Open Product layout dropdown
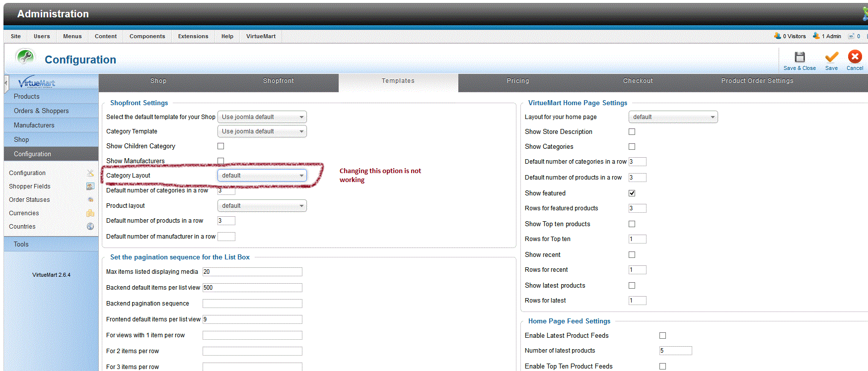868x371 pixels. [x=262, y=206]
